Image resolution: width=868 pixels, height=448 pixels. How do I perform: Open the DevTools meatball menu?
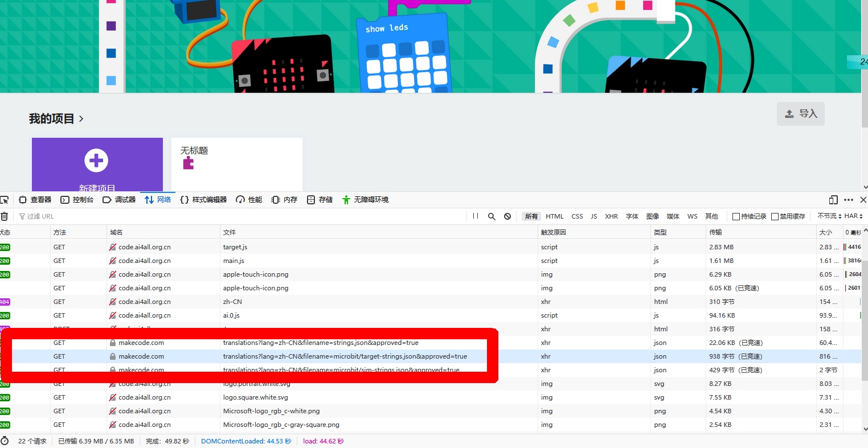[848, 200]
